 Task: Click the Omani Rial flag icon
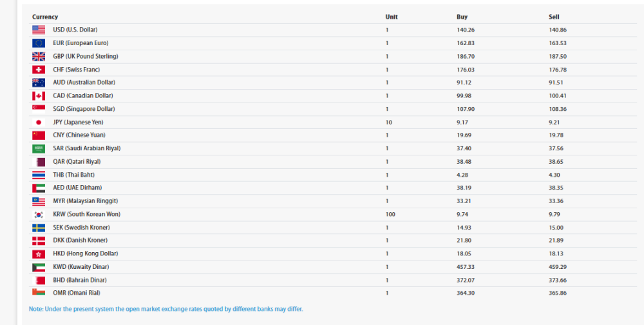tap(39, 293)
